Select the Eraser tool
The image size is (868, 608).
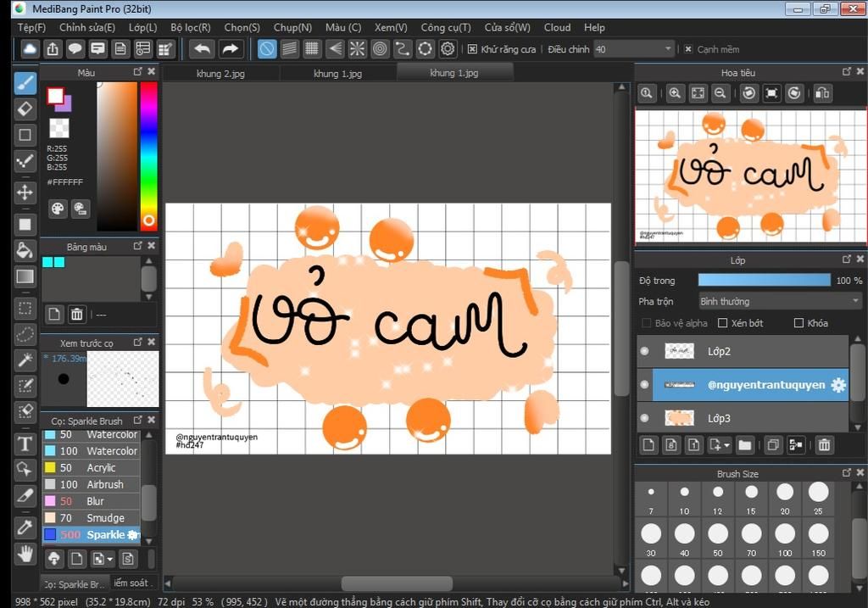(x=25, y=109)
